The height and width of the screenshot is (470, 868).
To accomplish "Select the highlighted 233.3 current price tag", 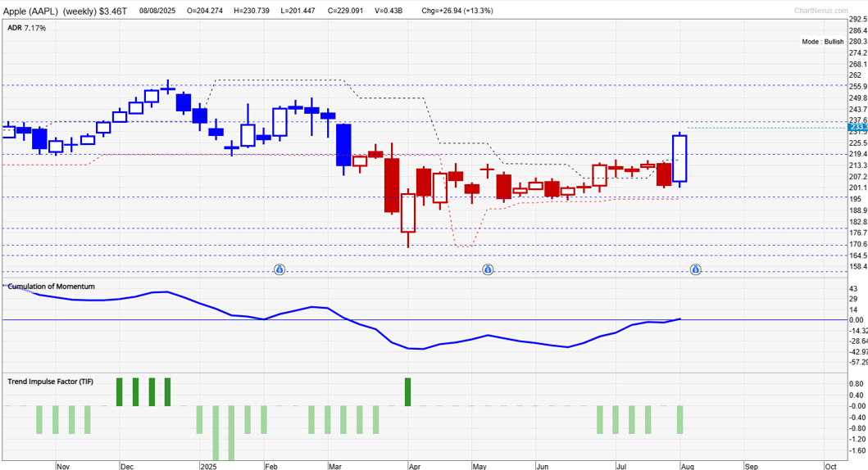I will click(x=858, y=127).
